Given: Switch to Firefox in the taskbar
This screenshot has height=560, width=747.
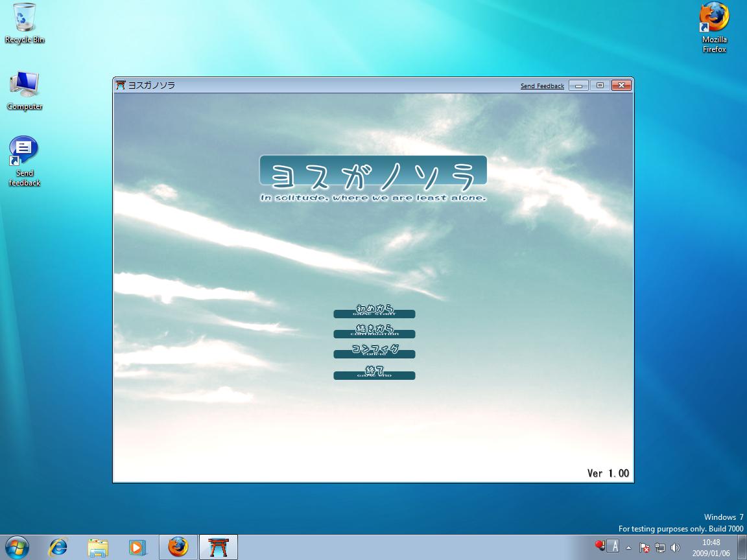Looking at the screenshot, I should pyautogui.click(x=178, y=547).
